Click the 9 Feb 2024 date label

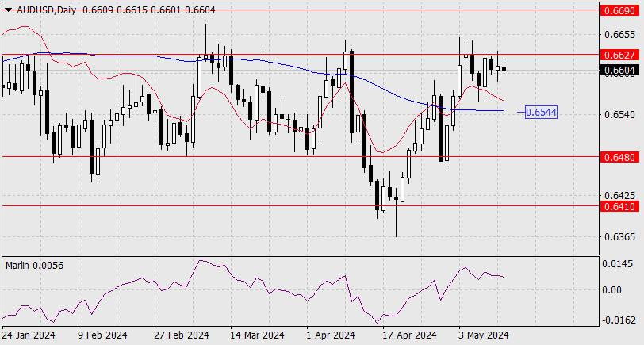coord(102,335)
